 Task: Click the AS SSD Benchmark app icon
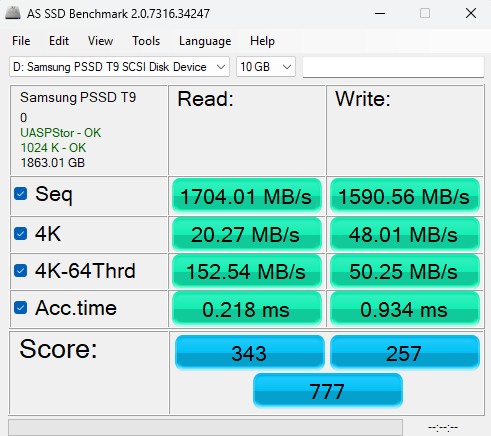point(13,13)
